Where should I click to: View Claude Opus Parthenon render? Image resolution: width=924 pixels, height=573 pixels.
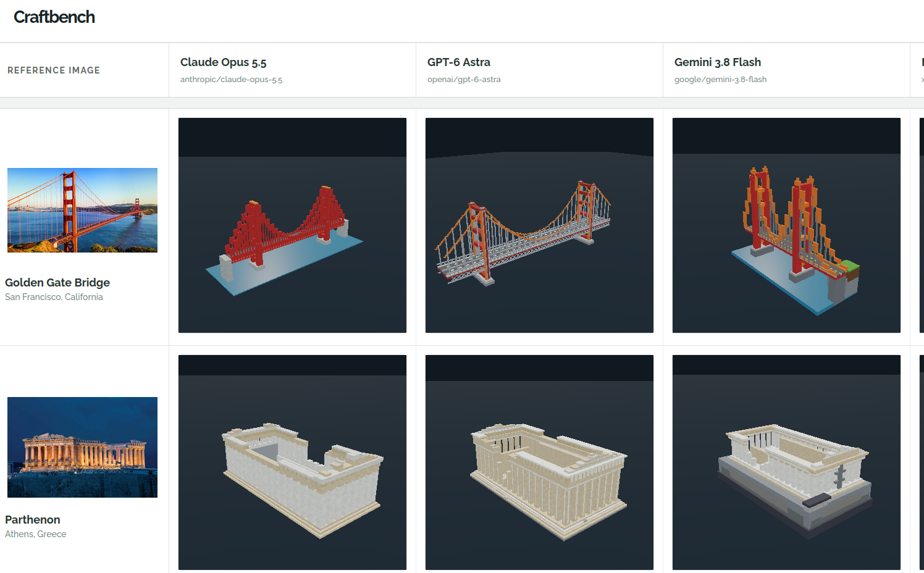(x=292, y=462)
